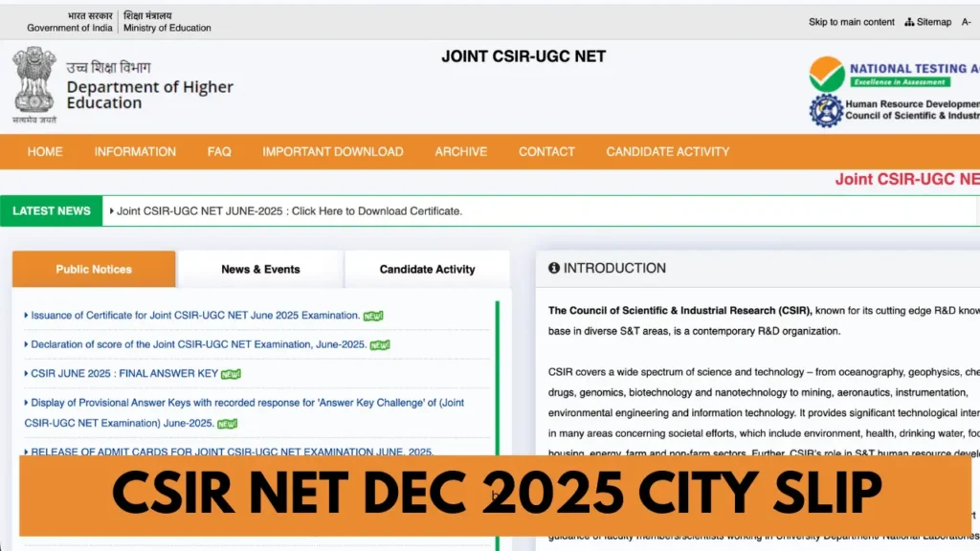The image size is (980, 551).
Task: Open the admit cards release notice
Action: point(228,452)
